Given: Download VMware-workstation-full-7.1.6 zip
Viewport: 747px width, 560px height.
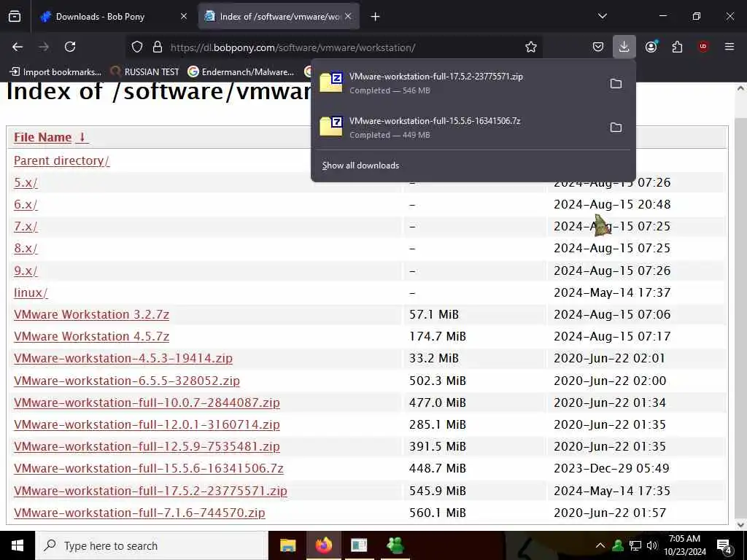Looking at the screenshot, I should [x=139, y=513].
